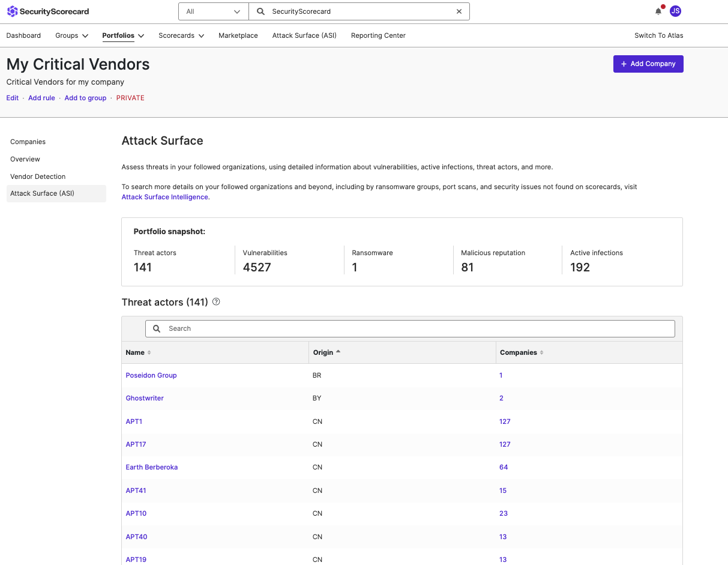The width and height of the screenshot is (728, 565).
Task: Go to Dashboard
Action: tap(23, 35)
